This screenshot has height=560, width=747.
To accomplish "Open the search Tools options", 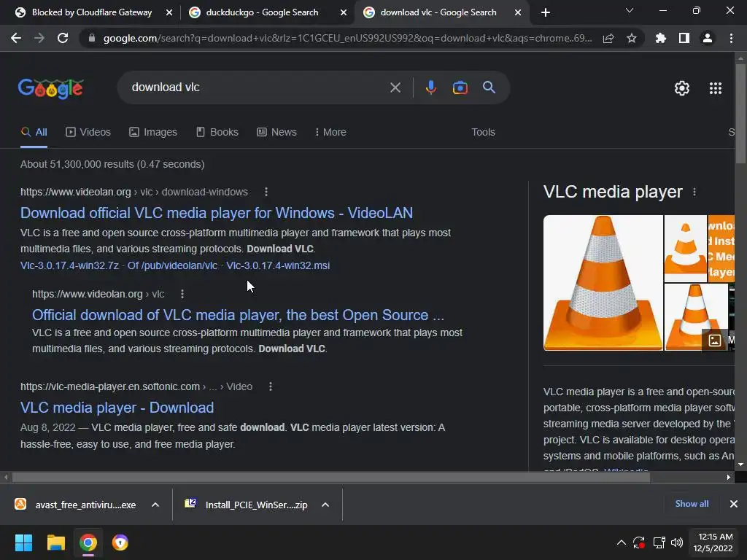I will click(x=483, y=133).
